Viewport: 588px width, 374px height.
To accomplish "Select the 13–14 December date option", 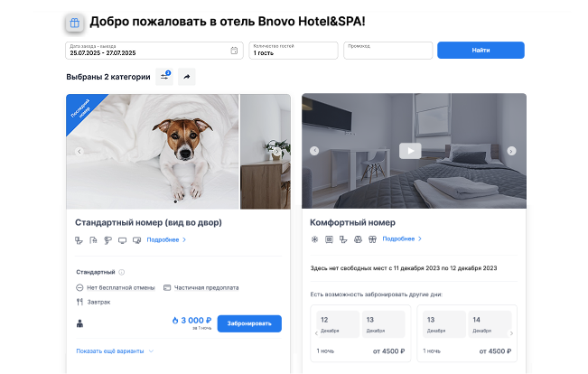I will coord(467,333).
